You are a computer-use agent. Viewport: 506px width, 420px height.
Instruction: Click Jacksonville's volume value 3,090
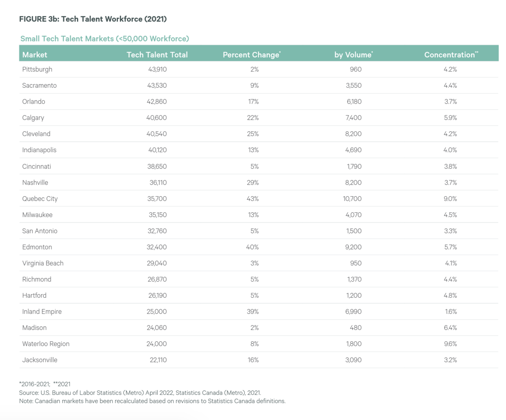click(x=353, y=360)
